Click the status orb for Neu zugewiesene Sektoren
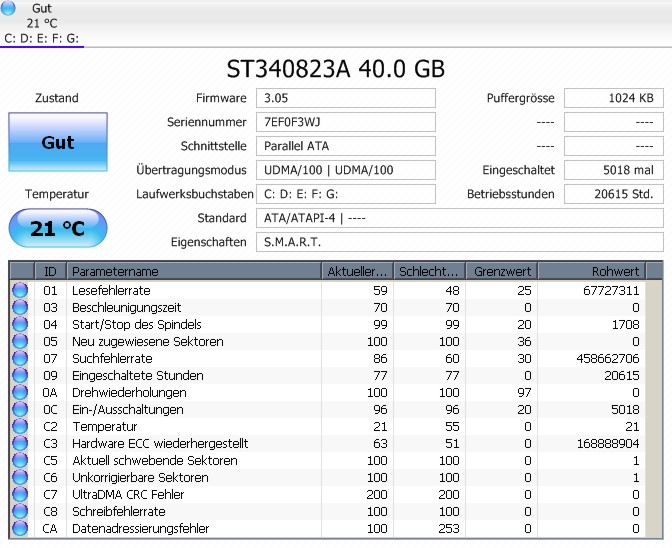 (20, 341)
